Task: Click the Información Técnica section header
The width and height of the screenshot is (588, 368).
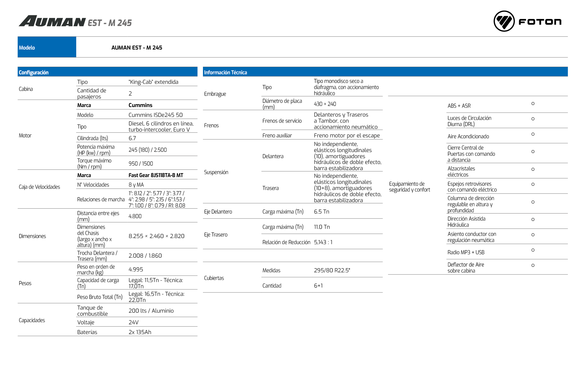Action: pos(385,72)
